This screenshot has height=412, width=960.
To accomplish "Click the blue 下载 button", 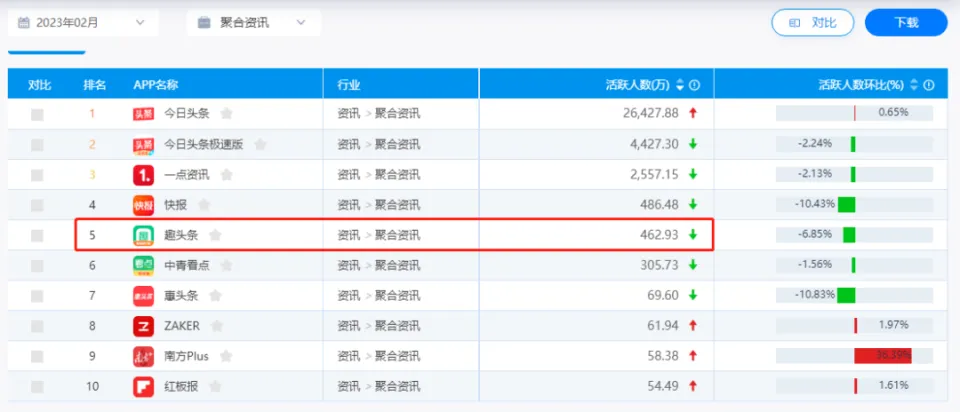I will tap(906, 22).
